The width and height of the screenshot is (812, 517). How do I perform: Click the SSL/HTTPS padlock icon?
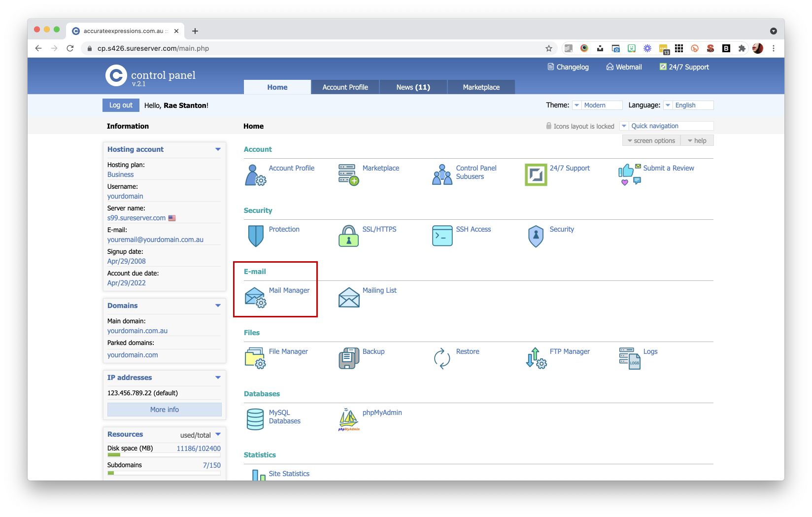tap(349, 236)
